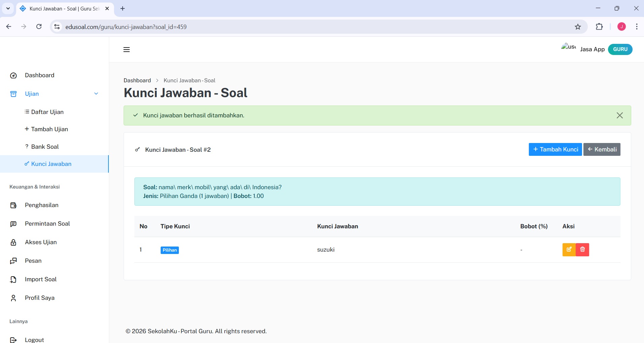Click the Tambah Kunci button
Viewport: 644px width, 343px height.
coord(555,149)
